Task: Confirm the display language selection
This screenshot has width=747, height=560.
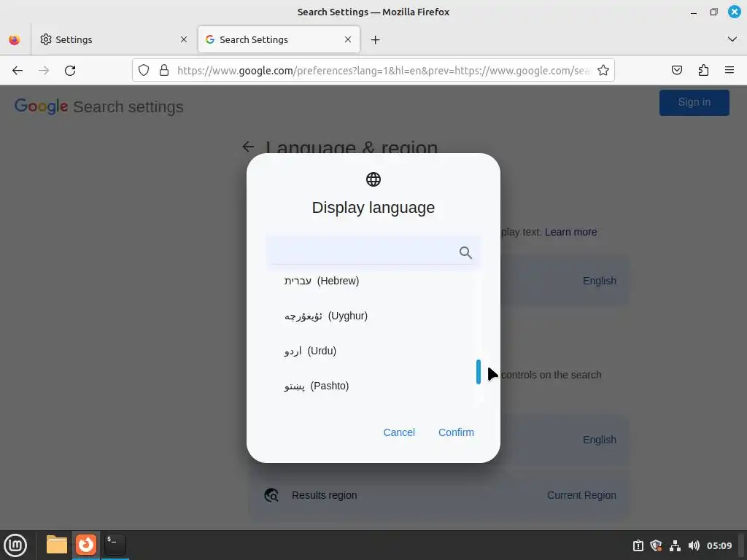Action: [457, 432]
